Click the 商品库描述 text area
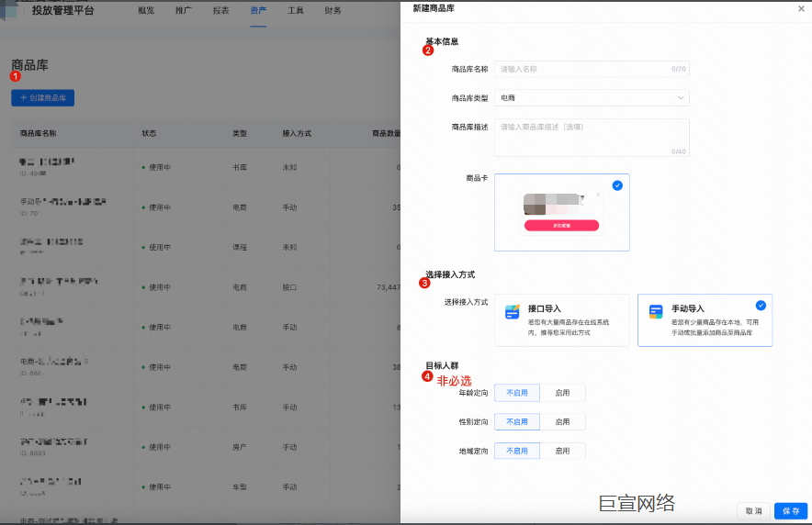The height and width of the screenshot is (525, 812). click(x=592, y=138)
